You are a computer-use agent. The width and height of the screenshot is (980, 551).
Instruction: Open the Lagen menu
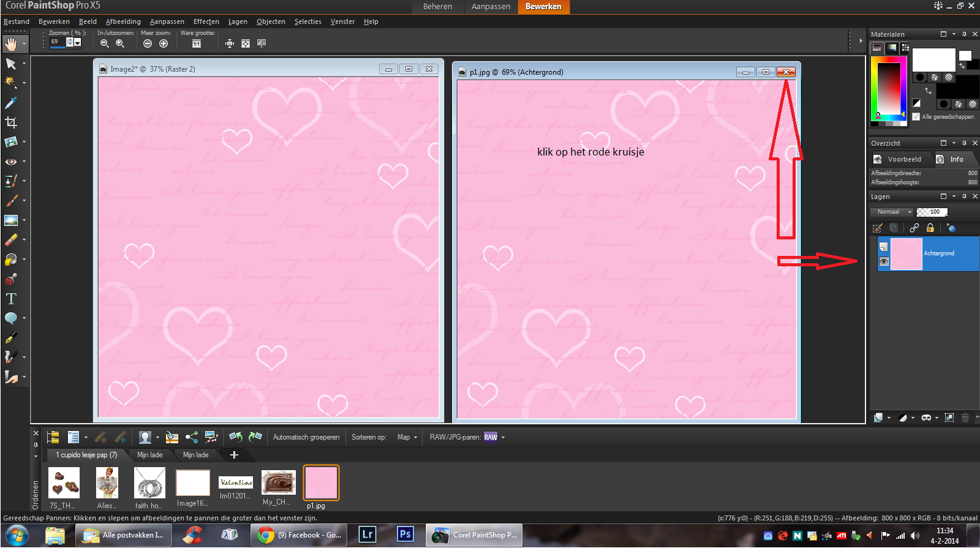[x=238, y=21]
